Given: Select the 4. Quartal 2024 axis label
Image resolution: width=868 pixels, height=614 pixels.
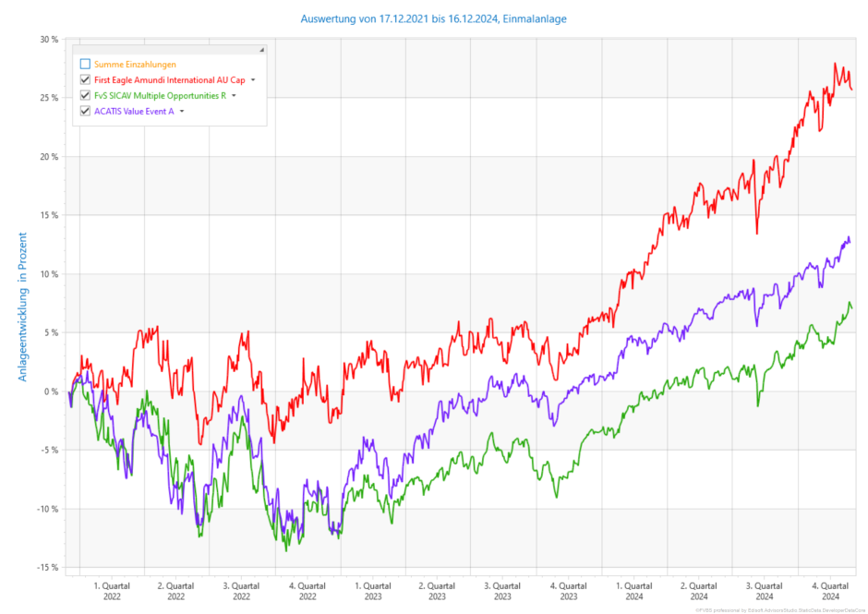Looking at the screenshot, I should coord(828,591).
